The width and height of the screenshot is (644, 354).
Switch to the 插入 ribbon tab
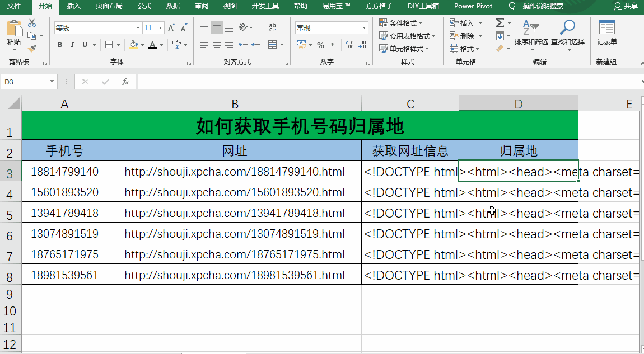74,7
